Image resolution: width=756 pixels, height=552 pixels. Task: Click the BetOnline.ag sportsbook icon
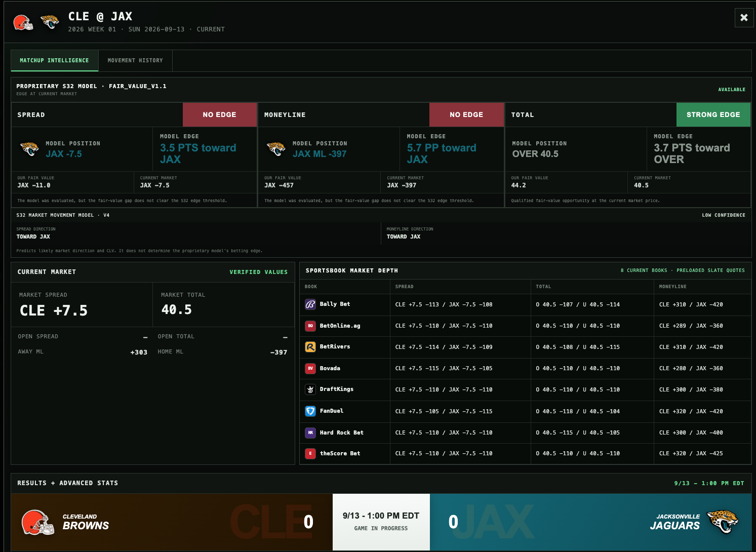310,326
